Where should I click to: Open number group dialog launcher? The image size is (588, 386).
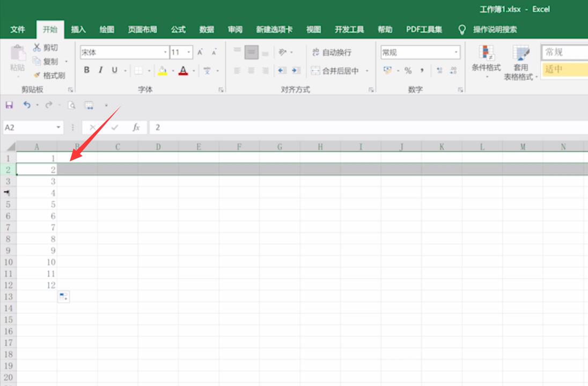click(460, 90)
